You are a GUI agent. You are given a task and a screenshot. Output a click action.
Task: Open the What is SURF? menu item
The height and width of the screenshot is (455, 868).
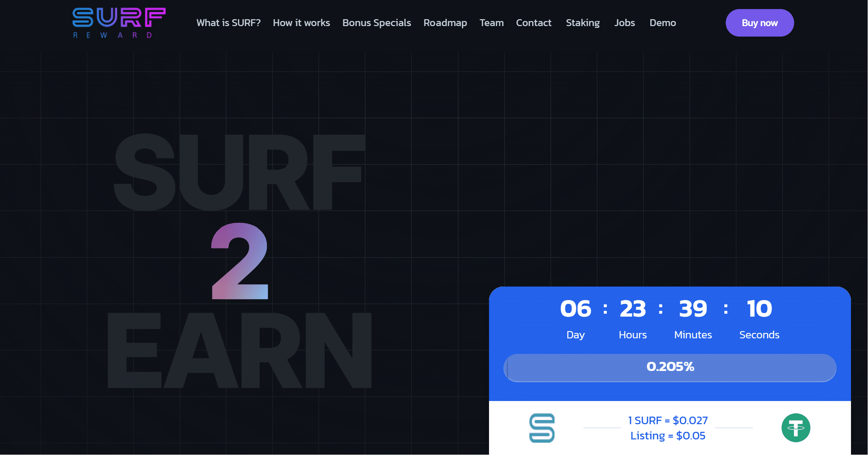[228, 23]
